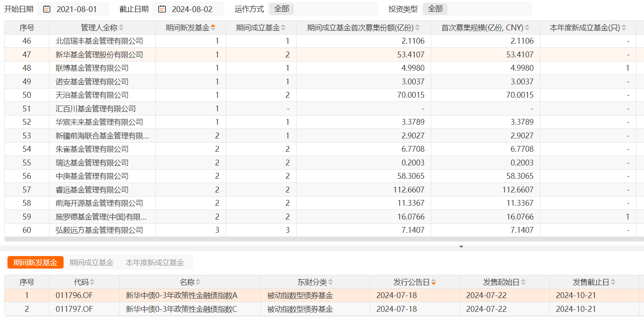
Task: Toggle the sort arrow on 期间新发基金
Action: 212,27
